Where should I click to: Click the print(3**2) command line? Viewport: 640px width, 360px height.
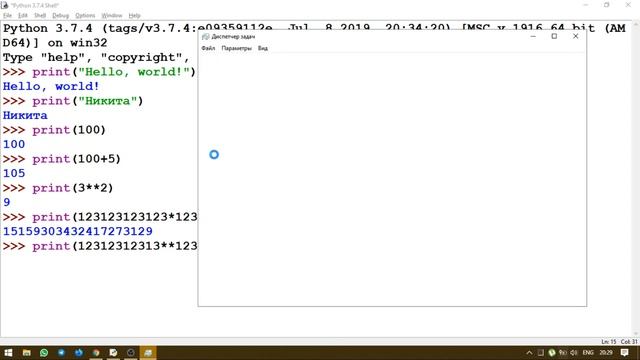[58, 188]
